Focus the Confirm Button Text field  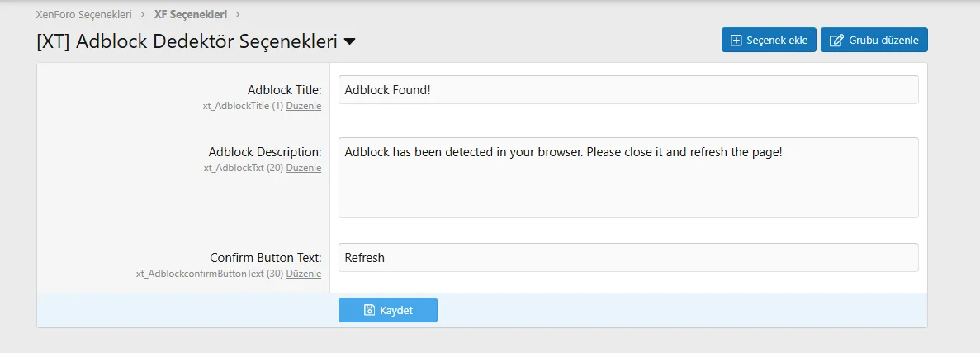click(x=627, y=257)
